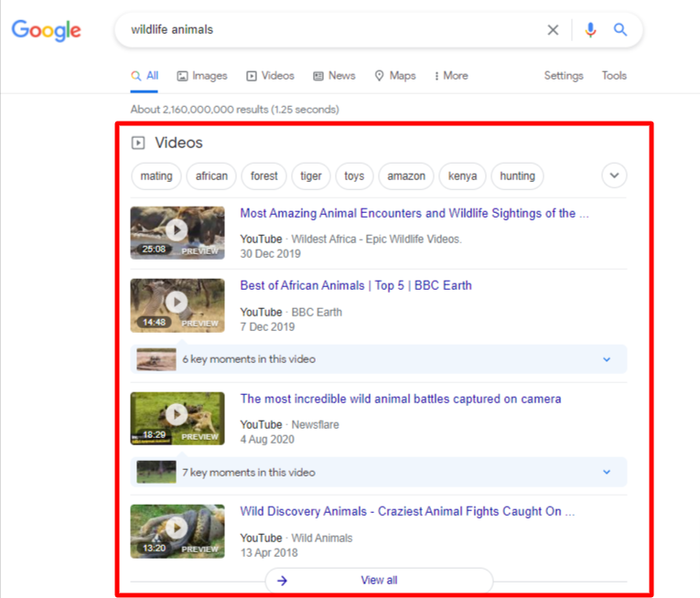Open the News tab
The width and height of the screenshot is (700, 598).
pos(334,76)
